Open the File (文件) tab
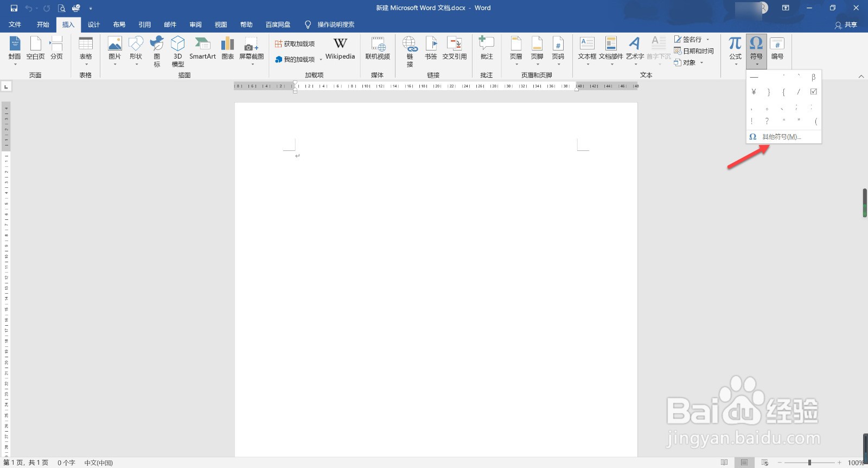Viewport: 868px width, 468px height. pos(15,24)
